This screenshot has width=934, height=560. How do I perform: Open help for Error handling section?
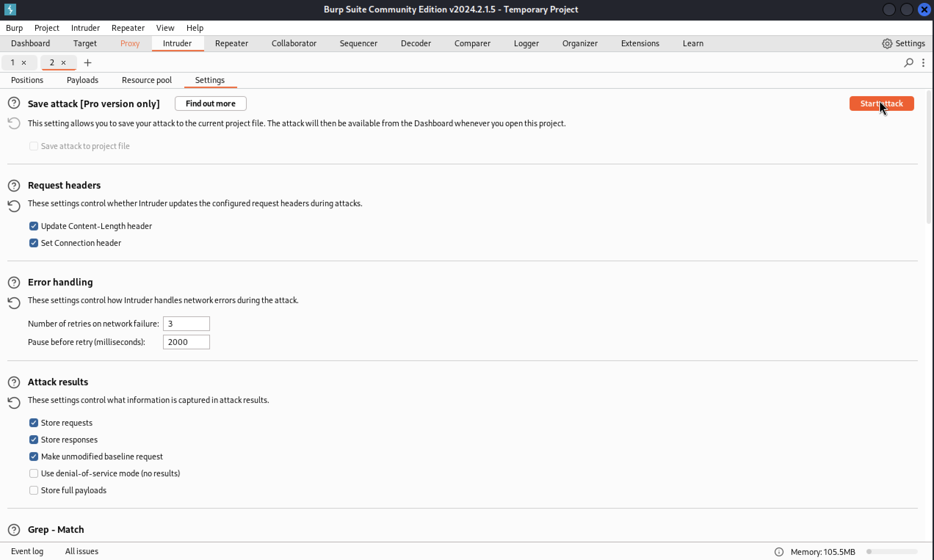pos(14,282)
